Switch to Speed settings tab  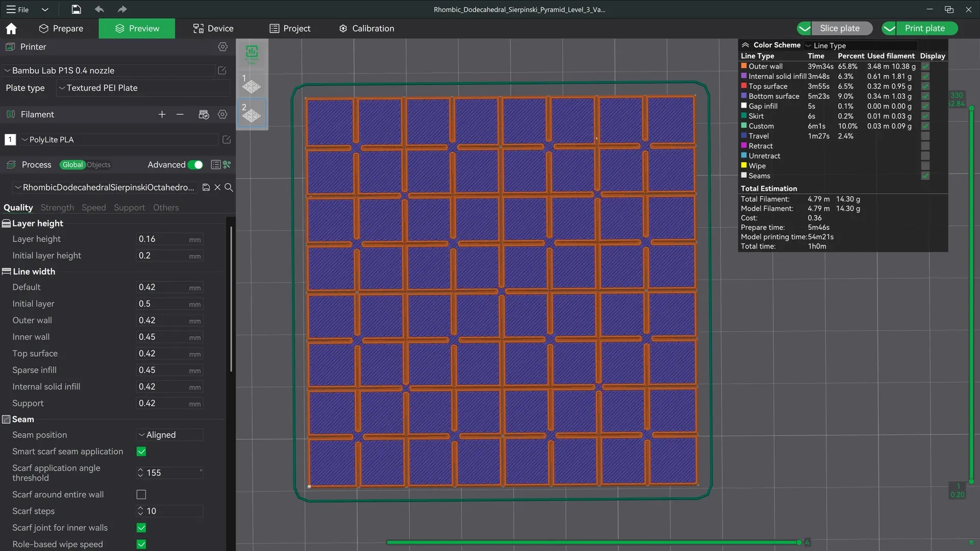[94, 208]
